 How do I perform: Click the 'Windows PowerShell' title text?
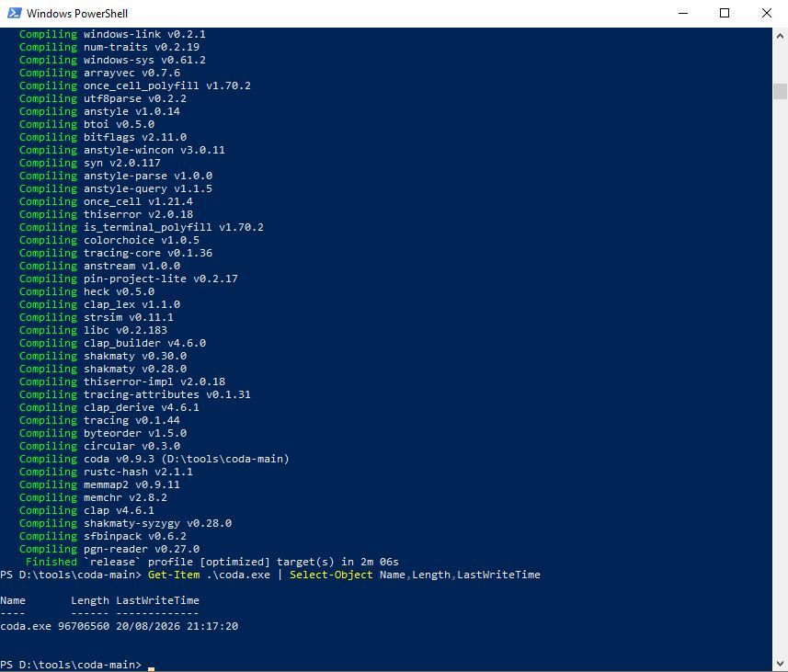(x=77, y=14)
